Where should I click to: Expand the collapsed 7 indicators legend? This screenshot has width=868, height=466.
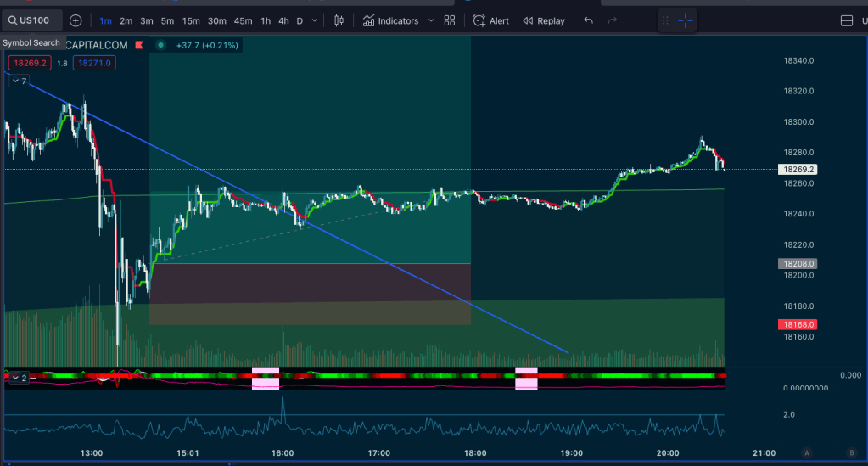click(x=19, y=81)
